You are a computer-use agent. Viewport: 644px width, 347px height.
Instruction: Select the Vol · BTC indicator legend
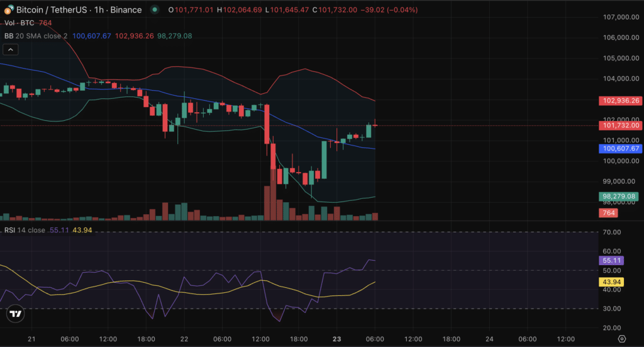tap(19, 23)
